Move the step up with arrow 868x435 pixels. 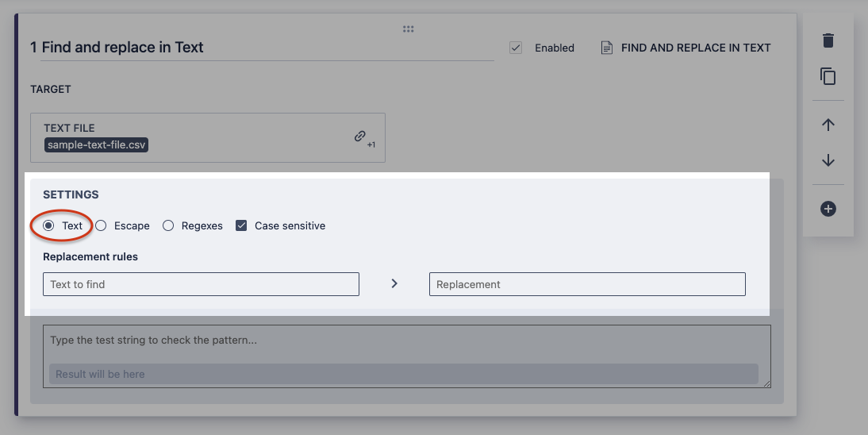tap(828, 125)
